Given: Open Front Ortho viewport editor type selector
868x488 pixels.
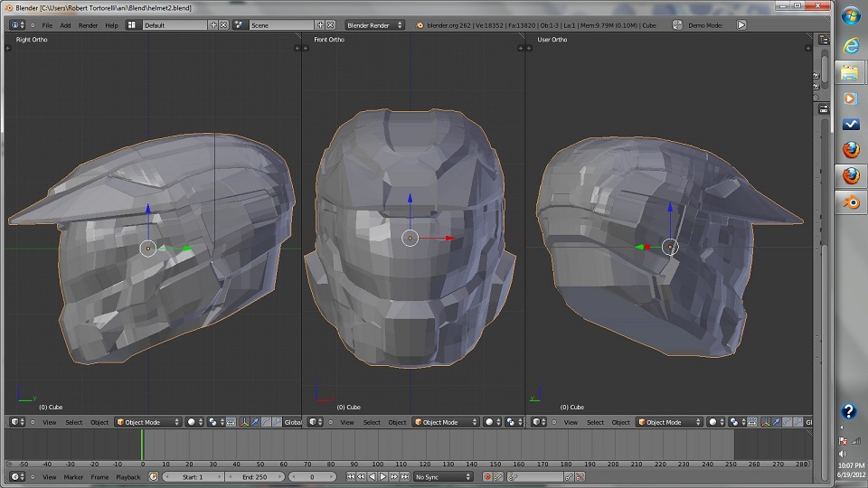Looking at the screenshot, I should [316, 422].
